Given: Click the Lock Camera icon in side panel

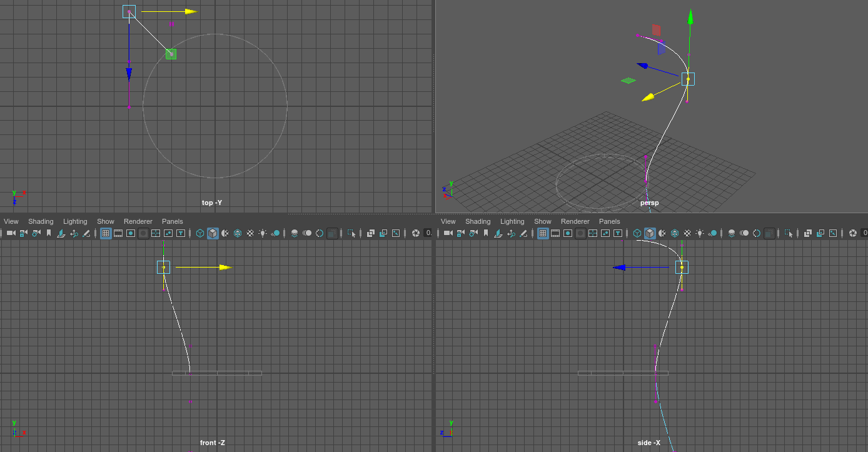Looking at the screenshot, I should click(460, 233).
